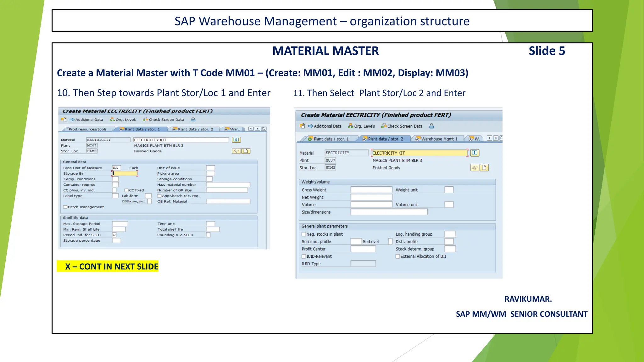Click Picking area field

pyautogui.click(x=210, y=173)
